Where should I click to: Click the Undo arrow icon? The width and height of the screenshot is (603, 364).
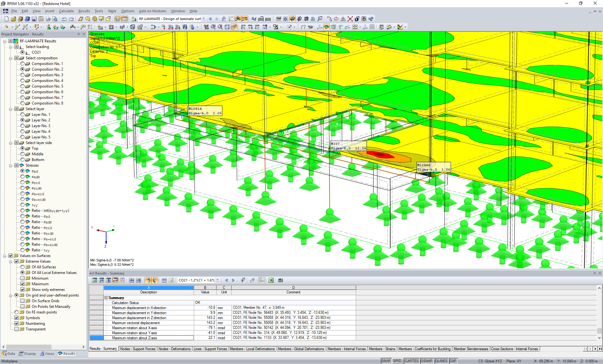click(64, 19)
